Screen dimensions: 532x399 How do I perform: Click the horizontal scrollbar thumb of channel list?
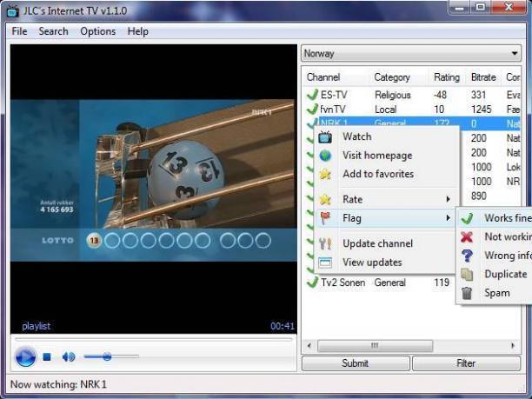point(375,346)
